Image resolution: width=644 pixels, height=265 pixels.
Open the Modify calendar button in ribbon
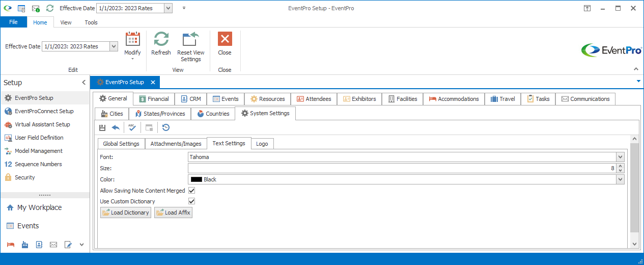[x=132, y=46]
